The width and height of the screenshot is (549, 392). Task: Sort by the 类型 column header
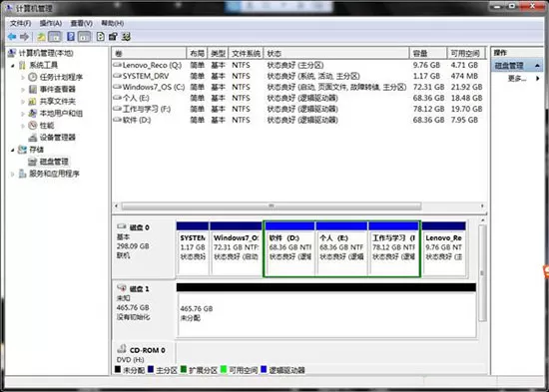218,53
